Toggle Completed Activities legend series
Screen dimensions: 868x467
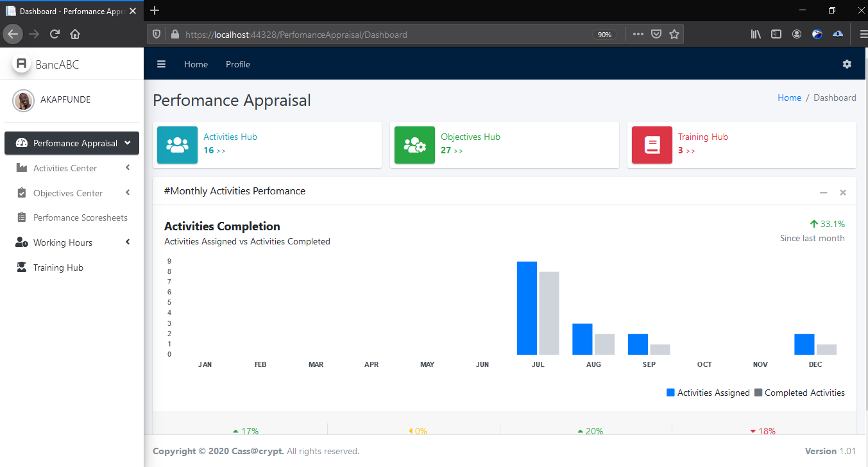click(x=799, y=393)
